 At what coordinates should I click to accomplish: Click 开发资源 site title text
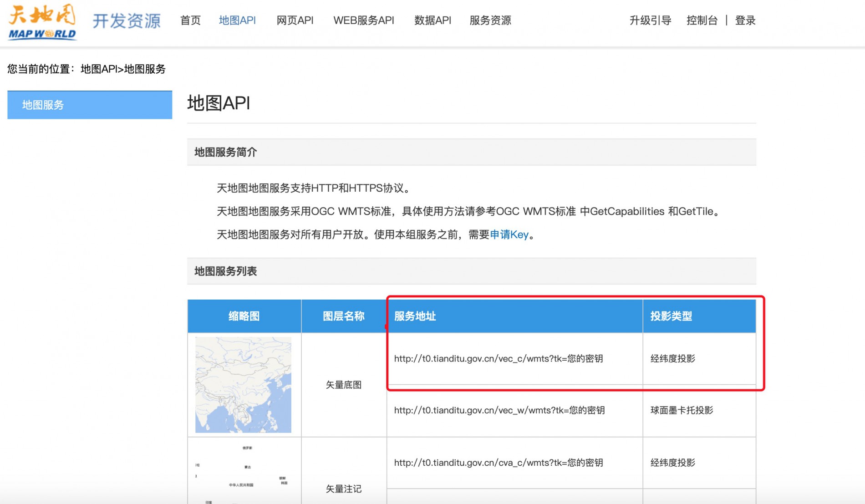[x=127, y=21]
